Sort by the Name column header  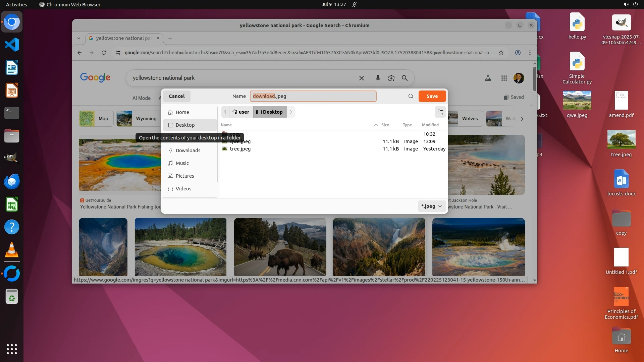coord(226,125)
